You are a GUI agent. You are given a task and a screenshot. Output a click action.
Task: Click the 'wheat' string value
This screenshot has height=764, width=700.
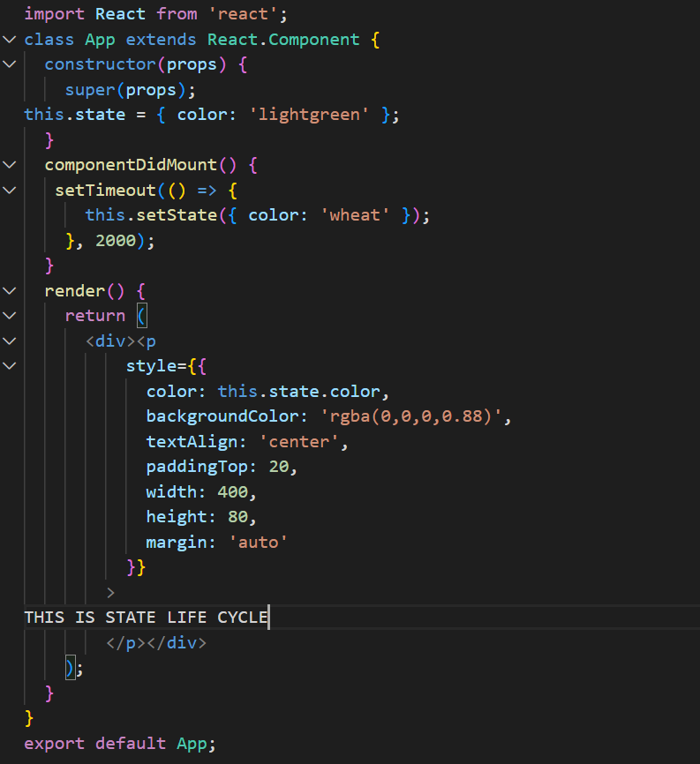[x=355, y=215]
